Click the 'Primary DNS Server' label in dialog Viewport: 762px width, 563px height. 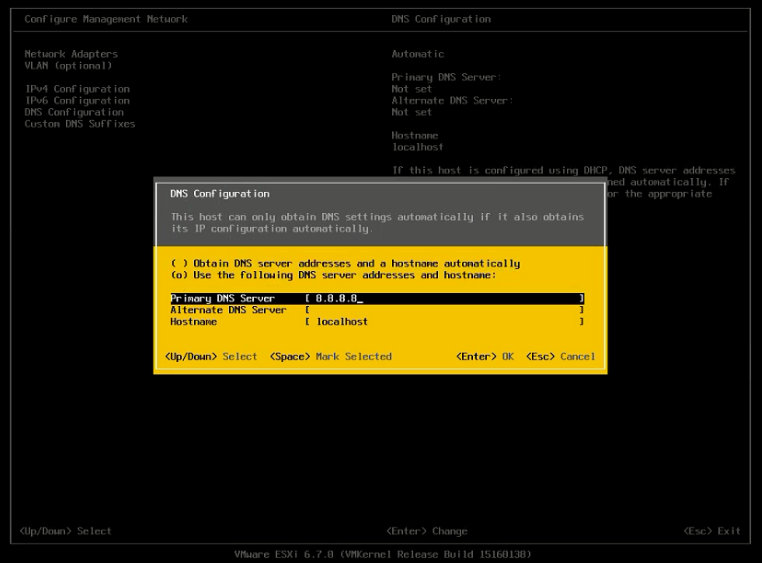(223, 298)
